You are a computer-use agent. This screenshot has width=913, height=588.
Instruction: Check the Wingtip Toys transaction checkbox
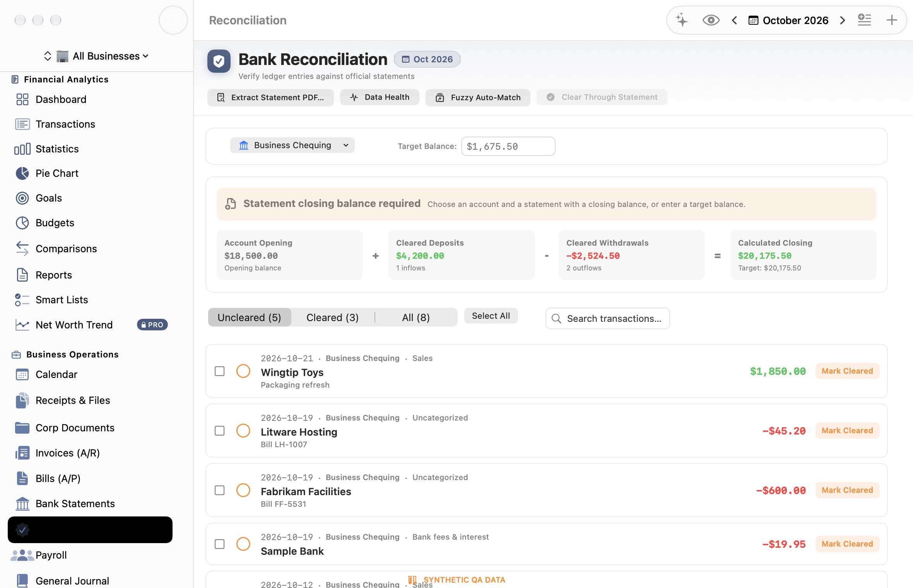[220, 371]
